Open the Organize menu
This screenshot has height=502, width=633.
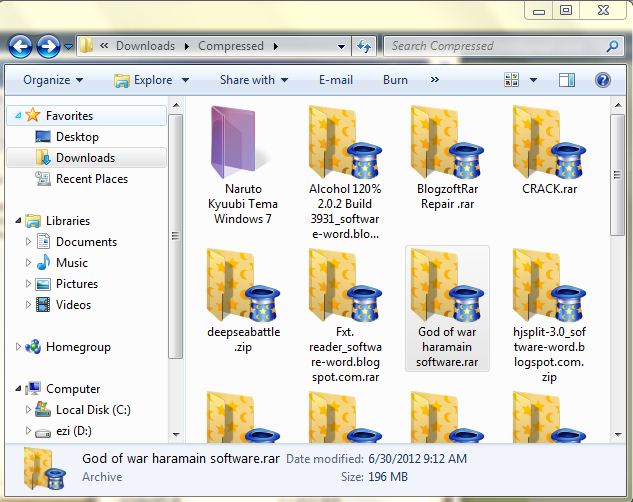pos(53,80)
